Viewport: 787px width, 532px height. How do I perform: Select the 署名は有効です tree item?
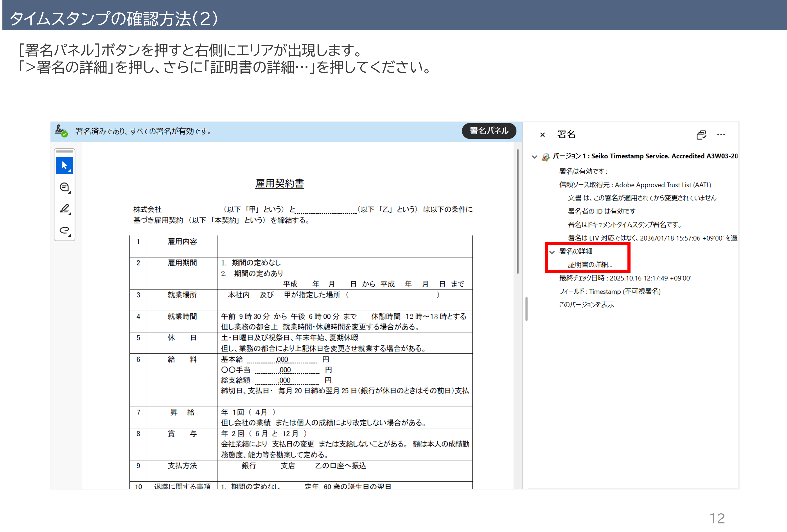coord(583,171)
